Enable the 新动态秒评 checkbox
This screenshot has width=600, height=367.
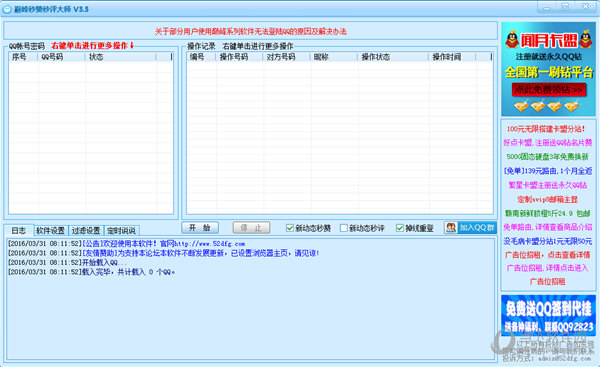[x=344, y=228]
